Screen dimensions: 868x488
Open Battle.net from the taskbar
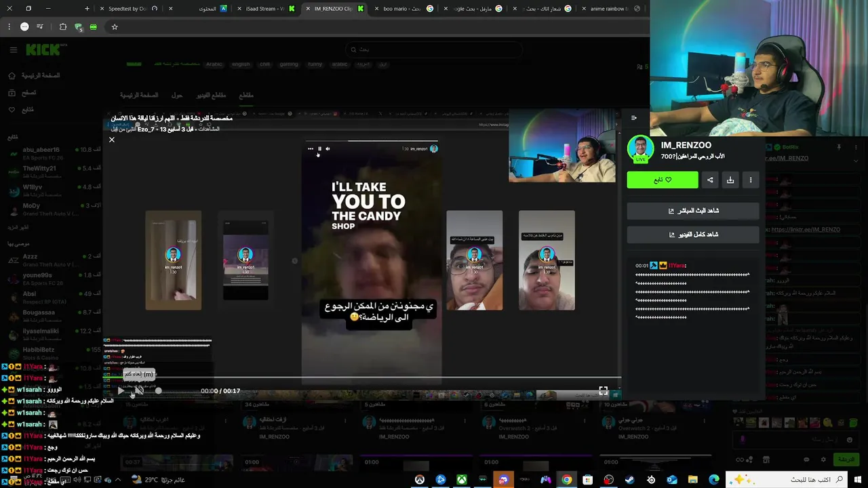[441, 480]
